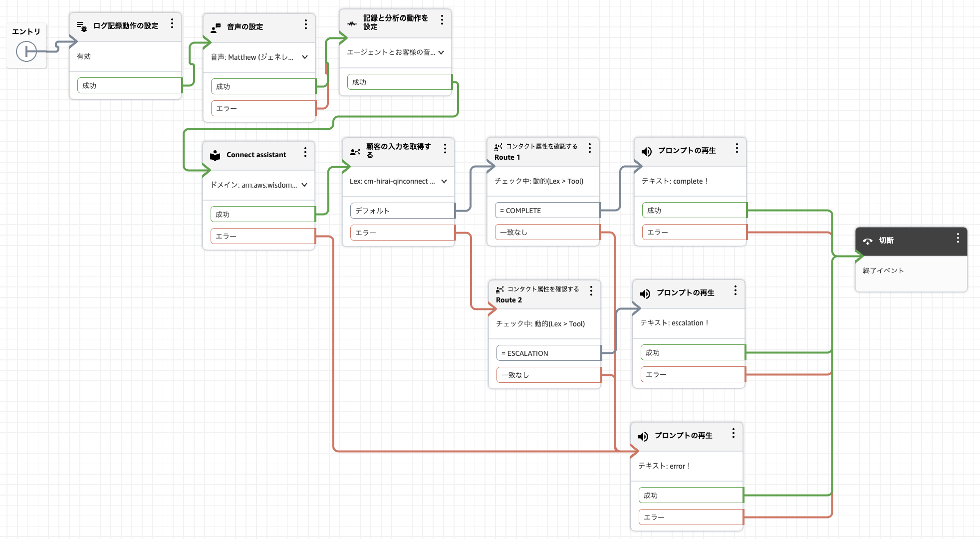Open three-dot menu on Route 2 block
This screenshot has height=539, width=980.
tap(591, 290)
